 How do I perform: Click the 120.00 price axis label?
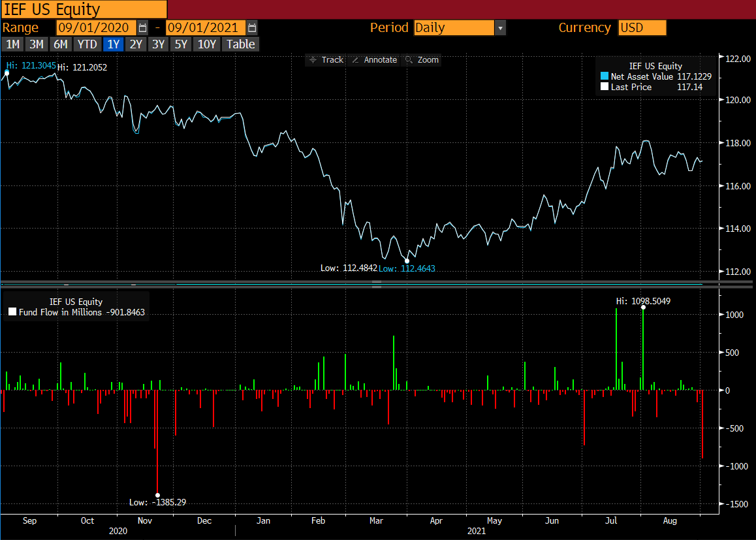738,100
